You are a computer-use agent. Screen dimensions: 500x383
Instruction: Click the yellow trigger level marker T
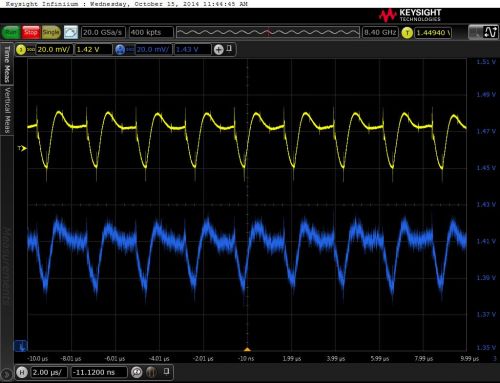pyautogui.click(x=22, y=148)
